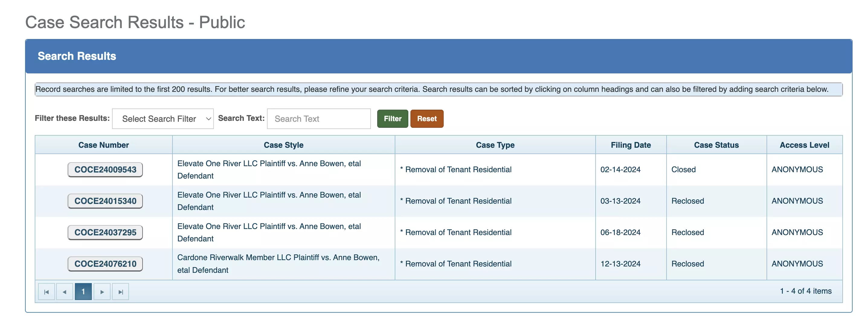
Task: Select the filing date 03-13-2024
Action: click(x=620, y=201)
